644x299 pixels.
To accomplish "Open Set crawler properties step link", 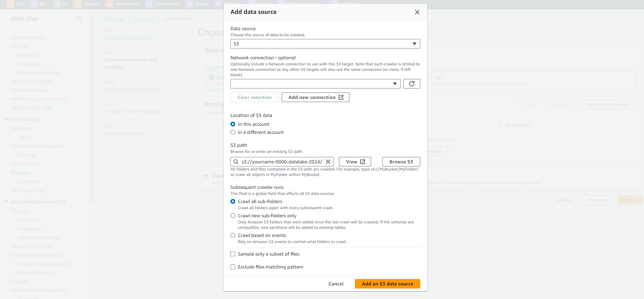I will (127, 38).
